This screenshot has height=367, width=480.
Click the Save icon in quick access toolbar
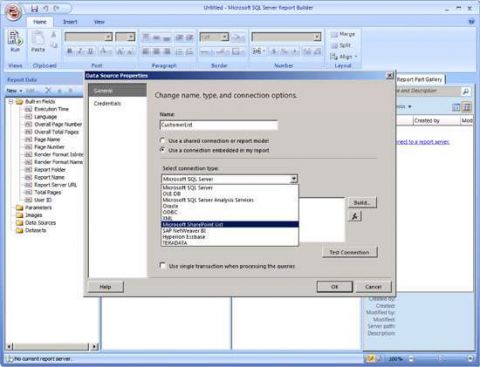34,8
